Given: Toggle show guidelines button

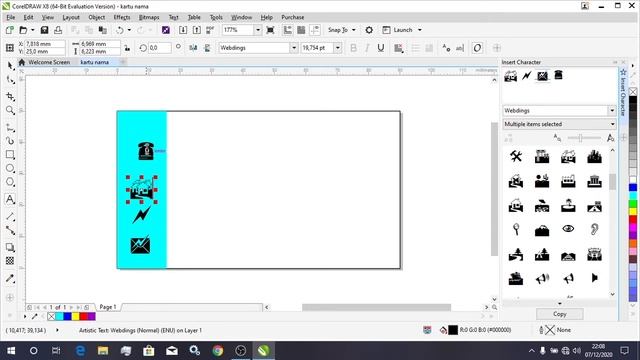Looking at the screenshot, I should (x=315, y=30).
